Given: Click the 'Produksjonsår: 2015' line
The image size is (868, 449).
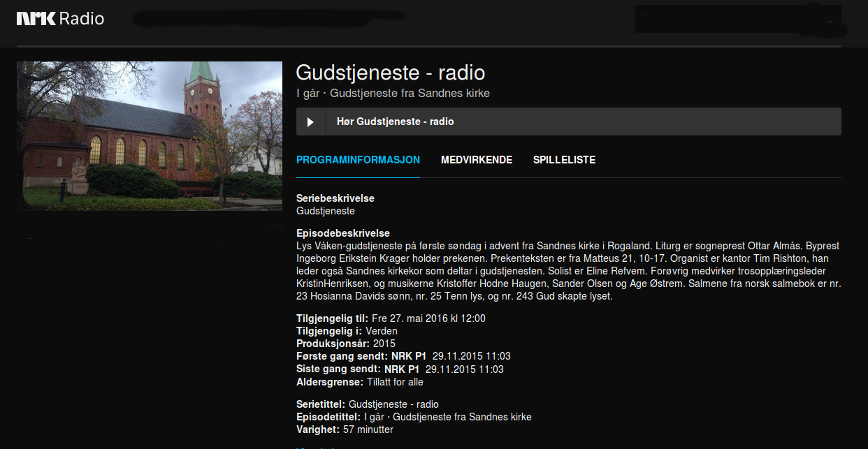Looking at the screenshot, I should (x=345, y=344).
